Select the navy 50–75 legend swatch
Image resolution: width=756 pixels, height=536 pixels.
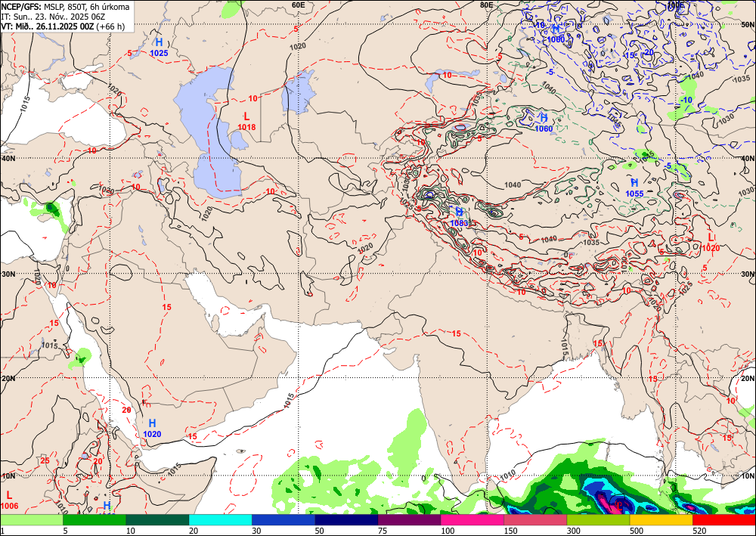coord(346,519)
